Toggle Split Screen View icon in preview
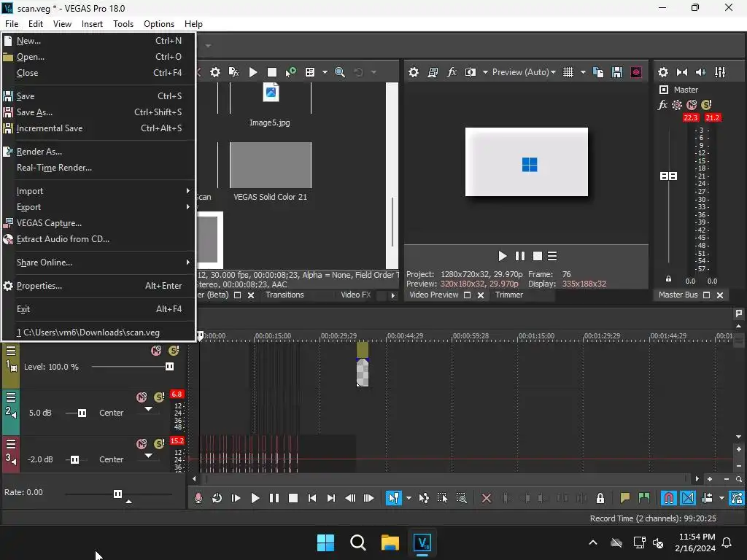This screenshot has width=747, height=560. click(471, 72)
